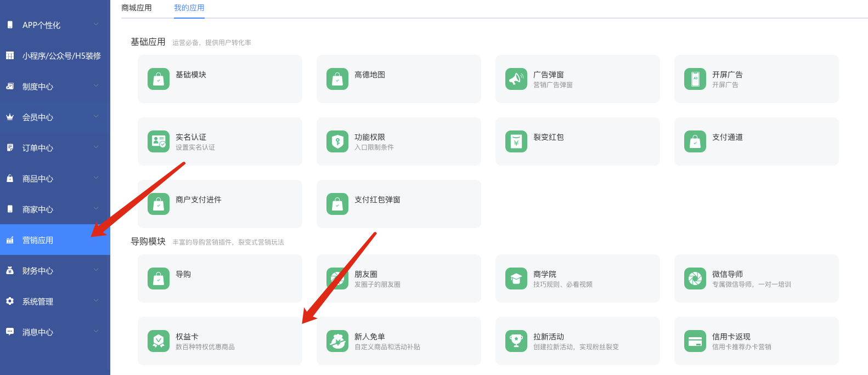
Task: Click the 技巧规则、必看视频 description
Action: (x=563, y=285)
